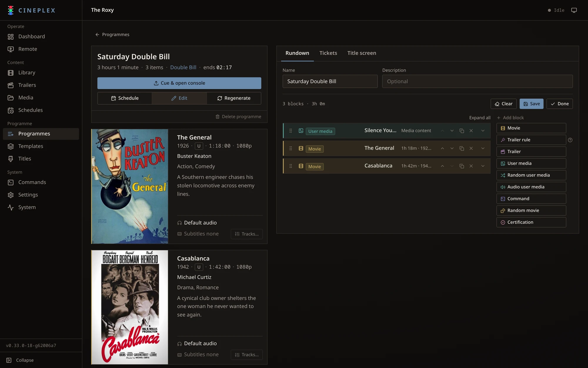The image size is (588, 368).
Task: Duplicate the Silence You block
Action: click(462, 131)
